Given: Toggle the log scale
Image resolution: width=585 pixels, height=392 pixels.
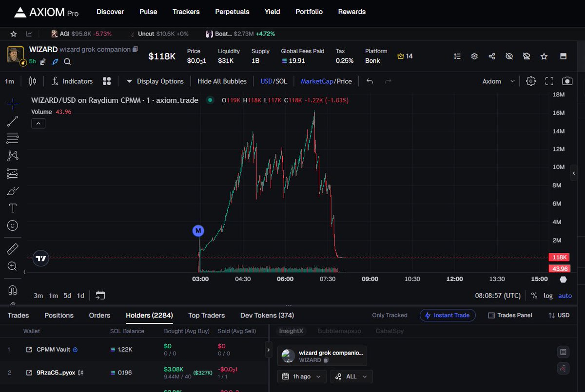Looking at the screenshot, I should click(x=548, y=296).
